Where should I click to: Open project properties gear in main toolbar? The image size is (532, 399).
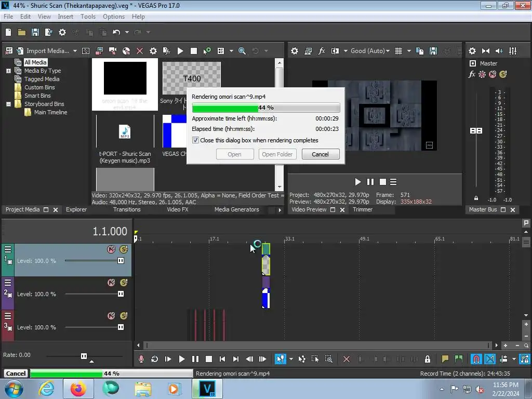pyautogui.click(x=62, y=32)
